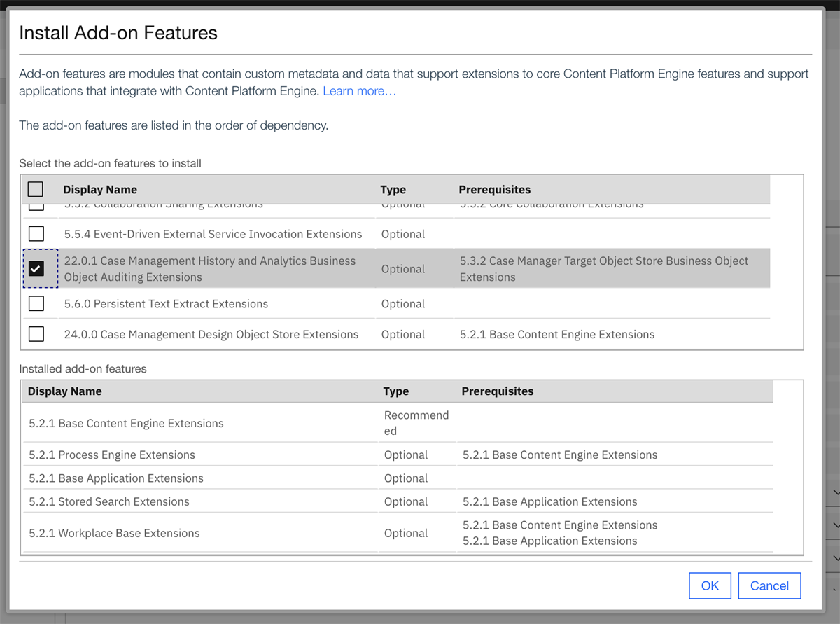Click Optional type of Event-Driven row
This screenshot has height=624, width=840.
point(403,234)
